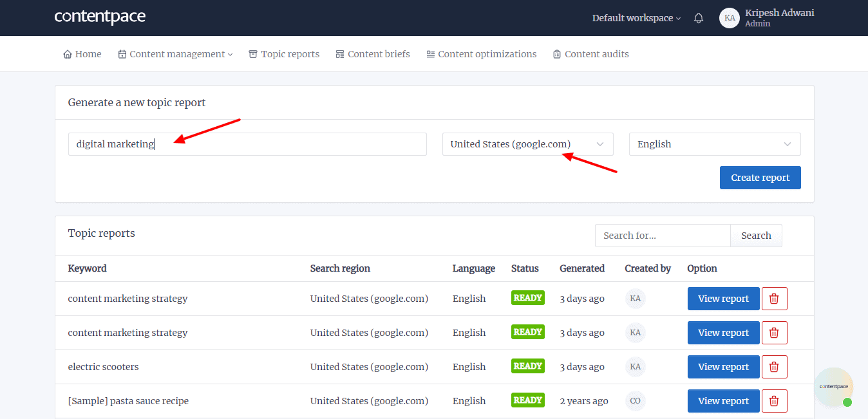View report for electric scooters
The width and height of the screenshot is (868, 419).
723,367
